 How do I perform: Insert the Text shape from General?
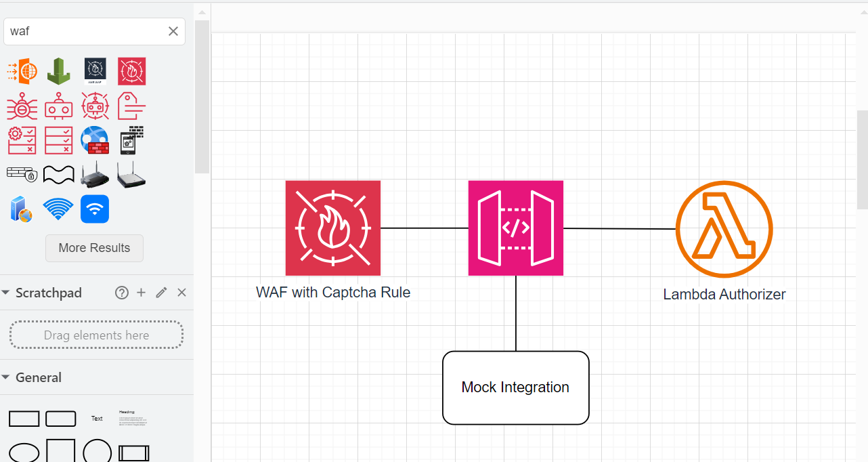[x=97, y=419]
